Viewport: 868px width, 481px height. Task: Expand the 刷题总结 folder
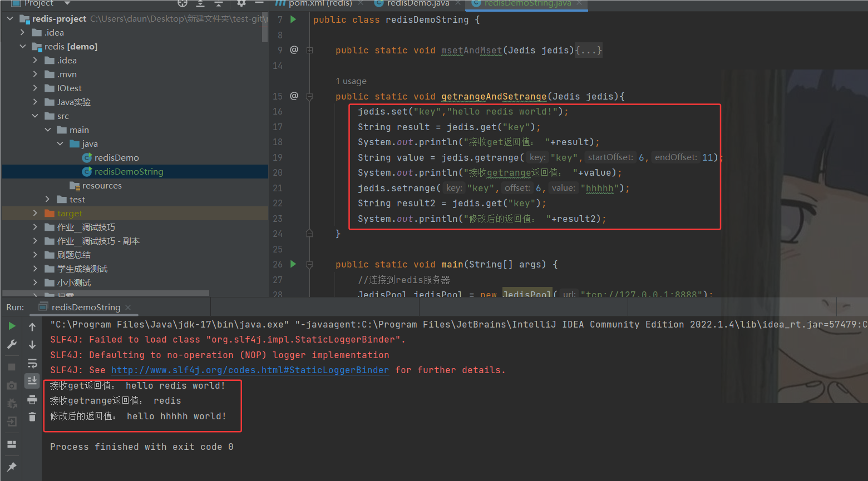[35, 255]
